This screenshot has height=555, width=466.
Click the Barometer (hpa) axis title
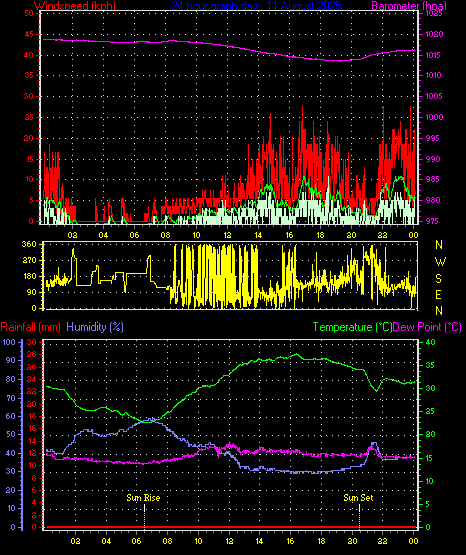tap(409, 5)
